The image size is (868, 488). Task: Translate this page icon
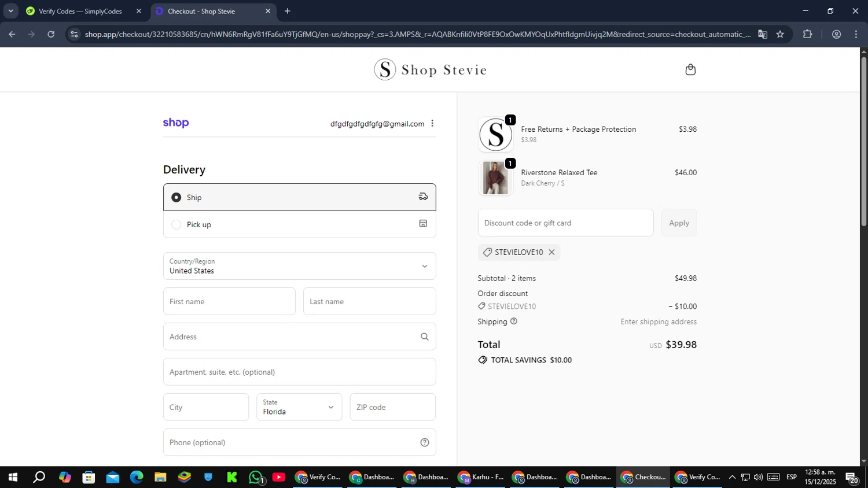click(x=763, y=34)
